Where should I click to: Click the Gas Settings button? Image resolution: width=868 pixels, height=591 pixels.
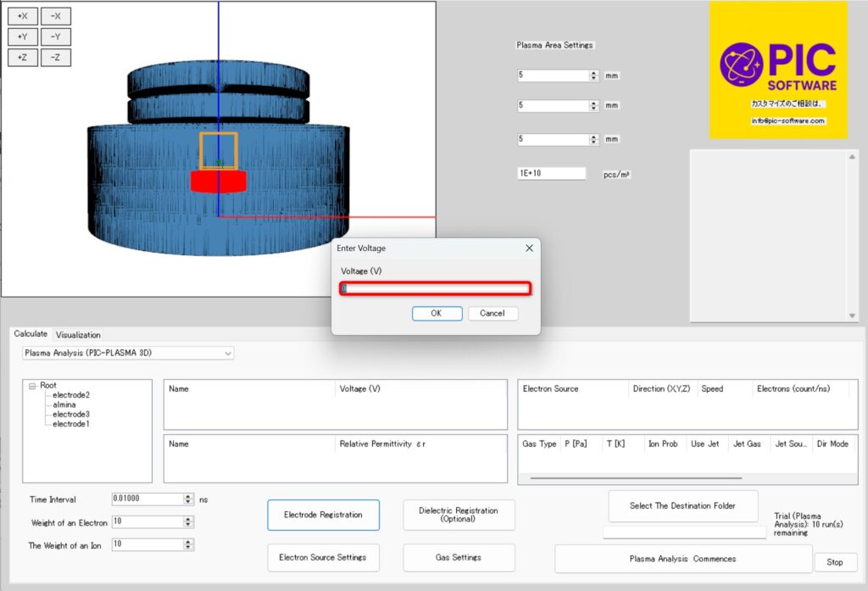tap(459, 557)
